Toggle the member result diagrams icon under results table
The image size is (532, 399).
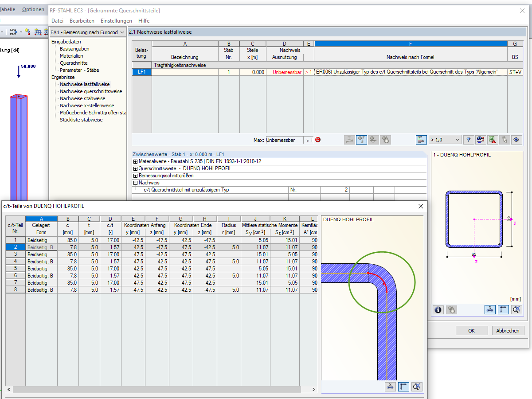pos(362,140)
